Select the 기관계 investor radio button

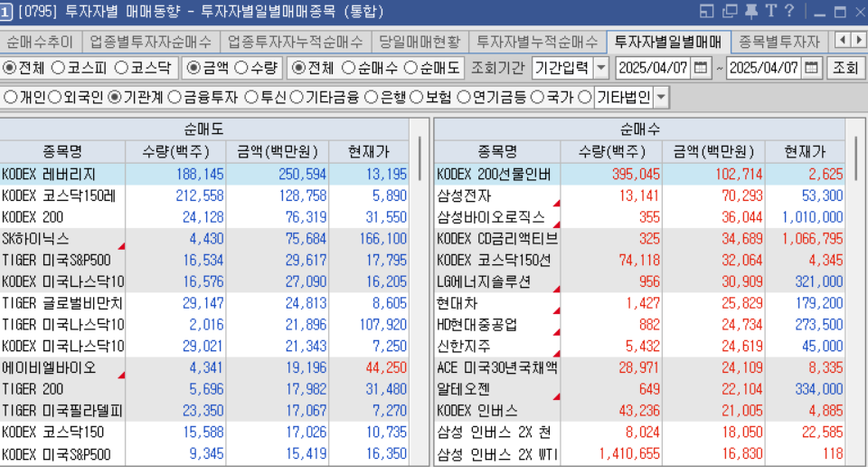(x=115, y=98)
